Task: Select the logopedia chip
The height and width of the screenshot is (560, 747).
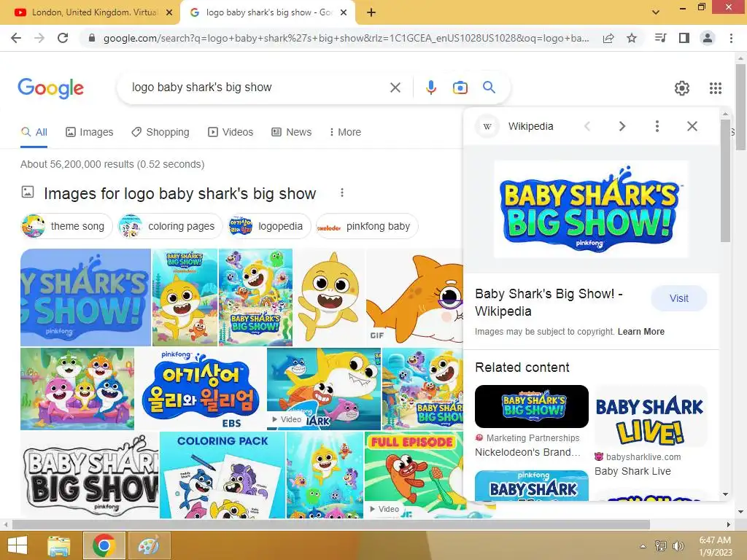Action: point(268,226)
